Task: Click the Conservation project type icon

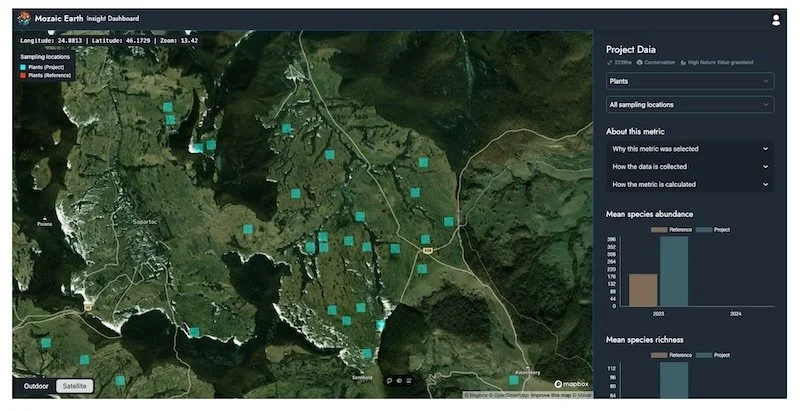Action: click(x=639, y=62)
